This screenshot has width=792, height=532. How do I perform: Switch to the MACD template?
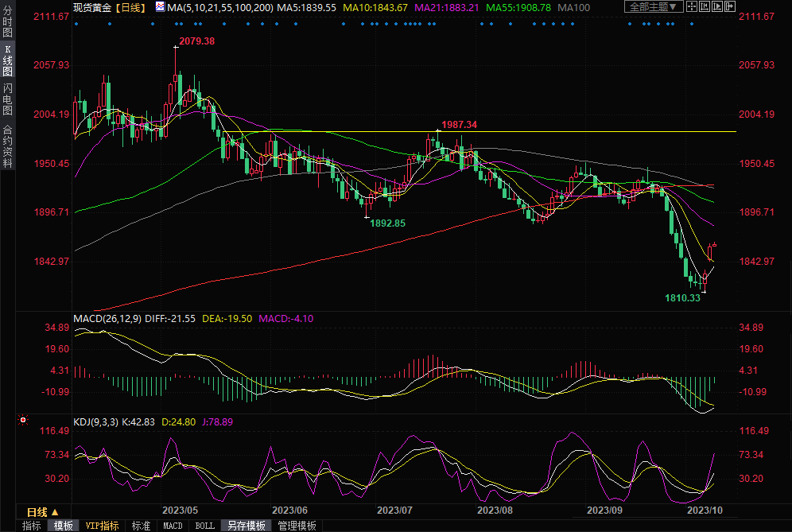[x=173, y=526]
